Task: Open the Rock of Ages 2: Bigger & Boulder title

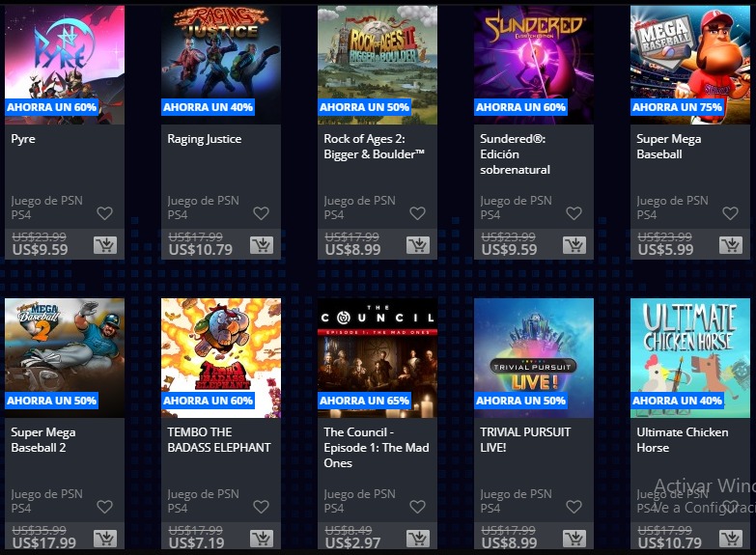Action: (x=375, y=147)
